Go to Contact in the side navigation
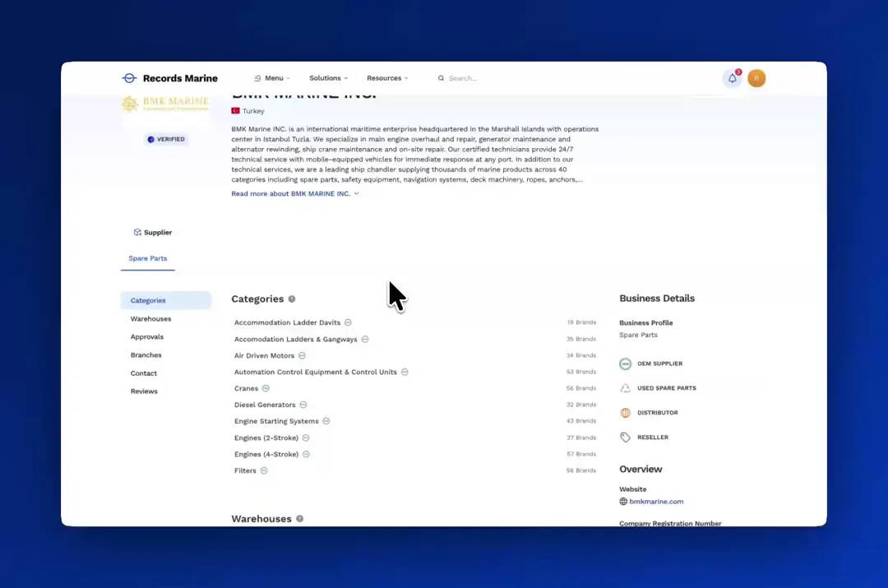The width and height of the screenshot is (888, 588). [x=144, y=373]
